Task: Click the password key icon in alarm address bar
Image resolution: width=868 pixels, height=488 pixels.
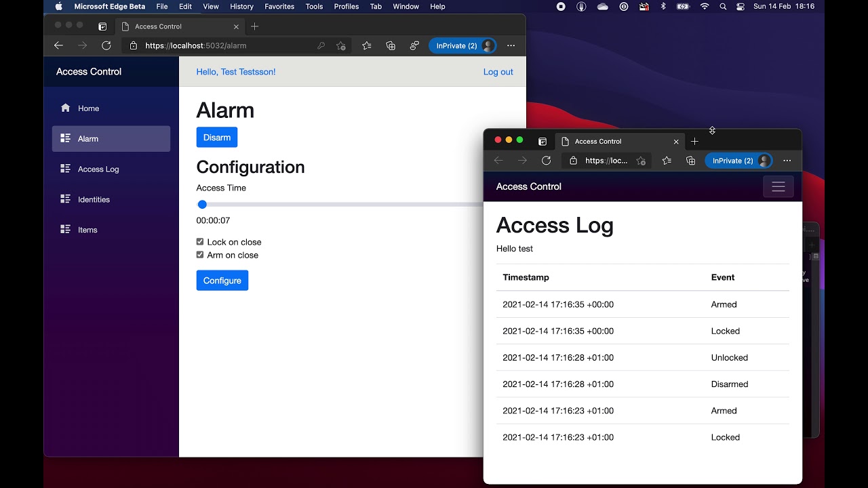Action: pos(321,45)
